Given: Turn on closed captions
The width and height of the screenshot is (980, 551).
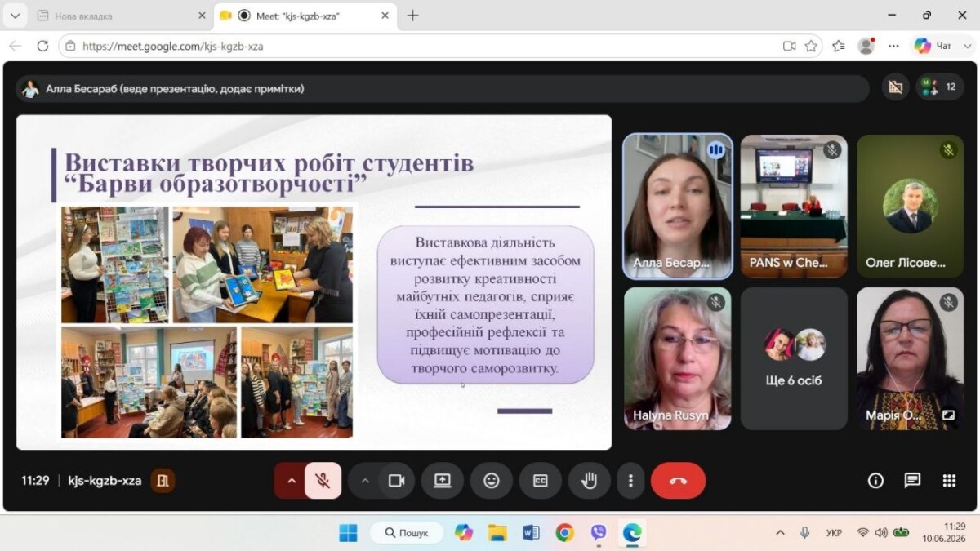Looking at the screenshot, I should 541,481.
